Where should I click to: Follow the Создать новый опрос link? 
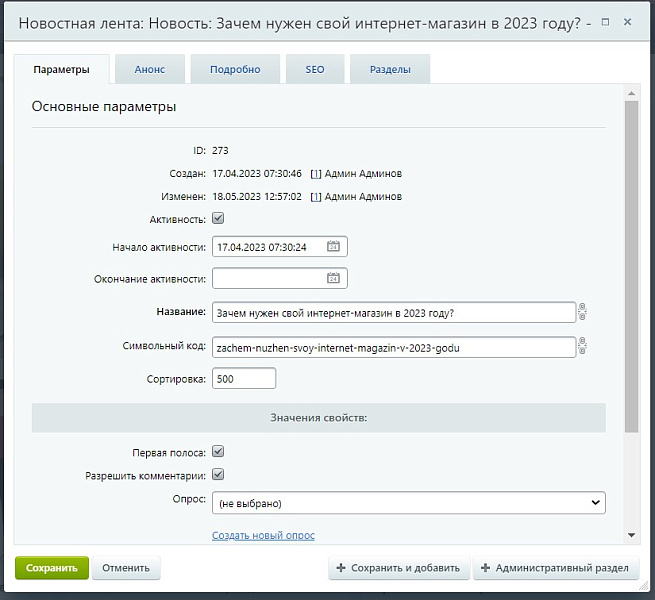point(263,535)
